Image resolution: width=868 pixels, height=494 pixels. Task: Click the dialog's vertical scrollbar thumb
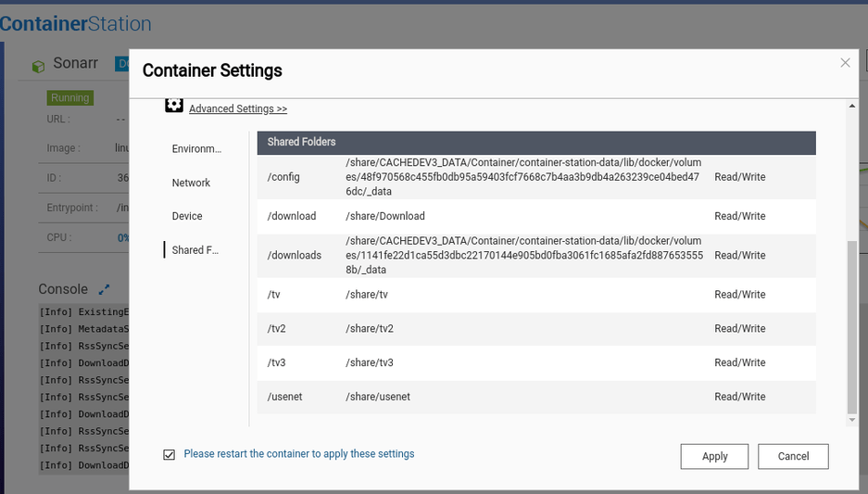852,324
